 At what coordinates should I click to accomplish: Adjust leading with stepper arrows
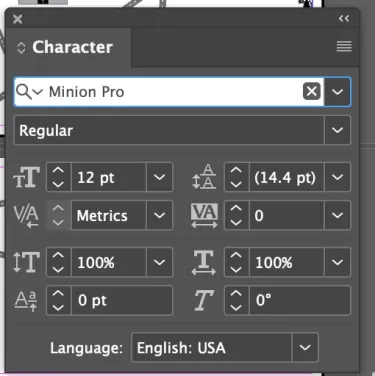(x=236, y=177)
